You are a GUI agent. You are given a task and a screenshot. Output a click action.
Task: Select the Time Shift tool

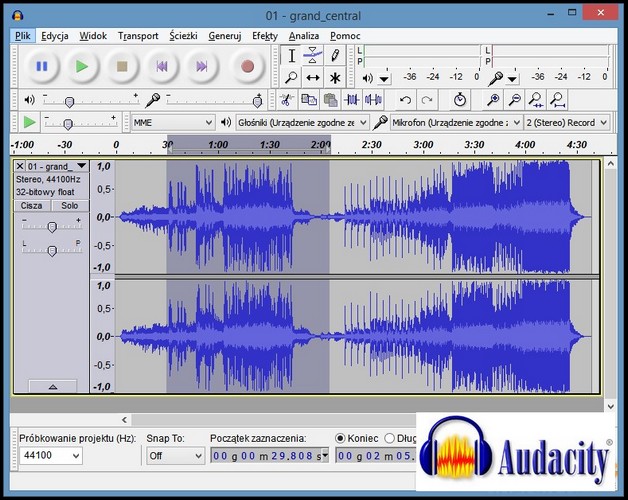(x=313, y=77)
